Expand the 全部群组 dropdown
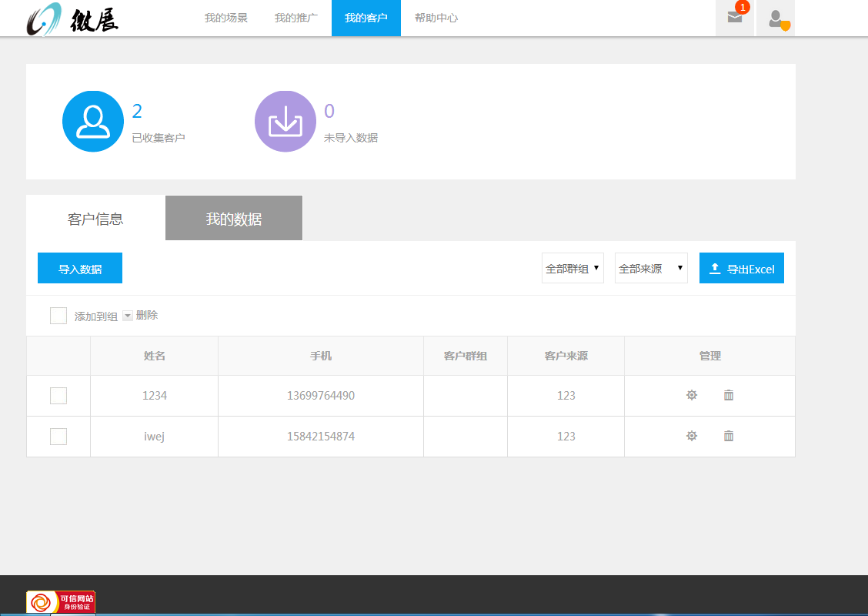This screenshot has width=868, height=616. click(x=573, y=268)
